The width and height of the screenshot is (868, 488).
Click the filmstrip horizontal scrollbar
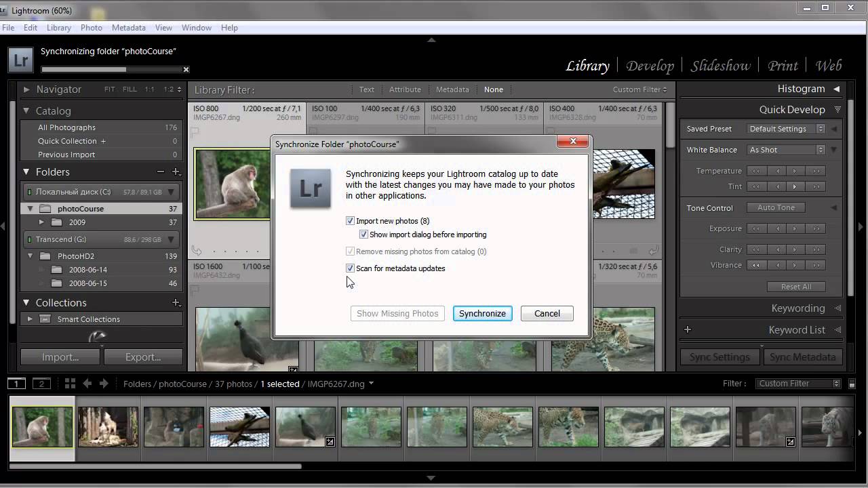[155, 466]
